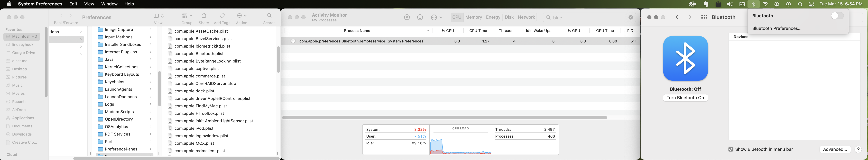868x160 pixels.
Task: Show all preferences grid icon
Action: [703, 17]
